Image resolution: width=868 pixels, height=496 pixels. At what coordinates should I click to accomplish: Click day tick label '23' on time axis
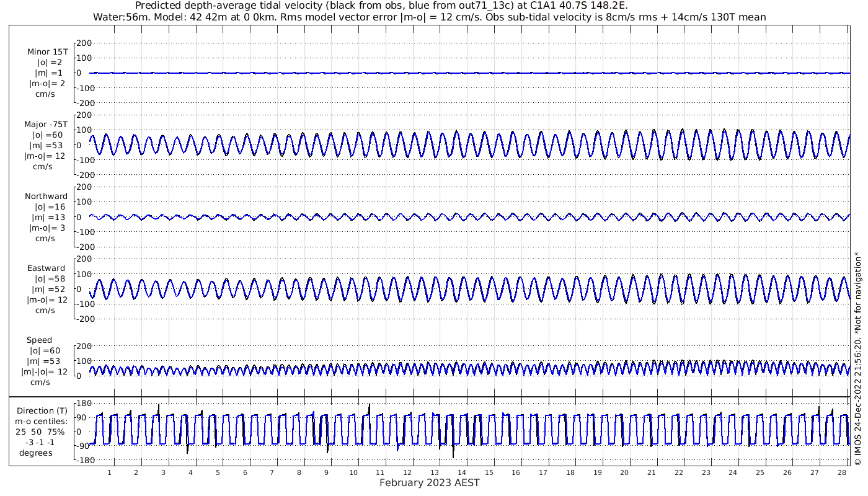[706, 473]
